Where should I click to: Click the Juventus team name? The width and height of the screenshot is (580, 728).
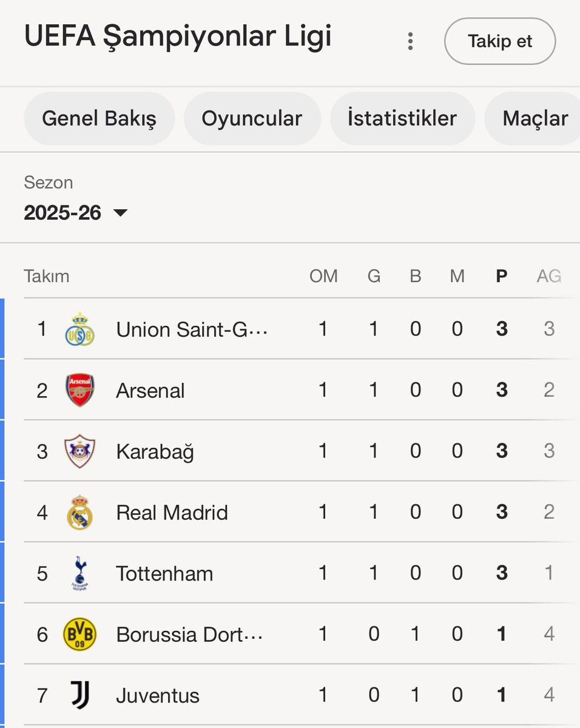(x=158, y=696)
